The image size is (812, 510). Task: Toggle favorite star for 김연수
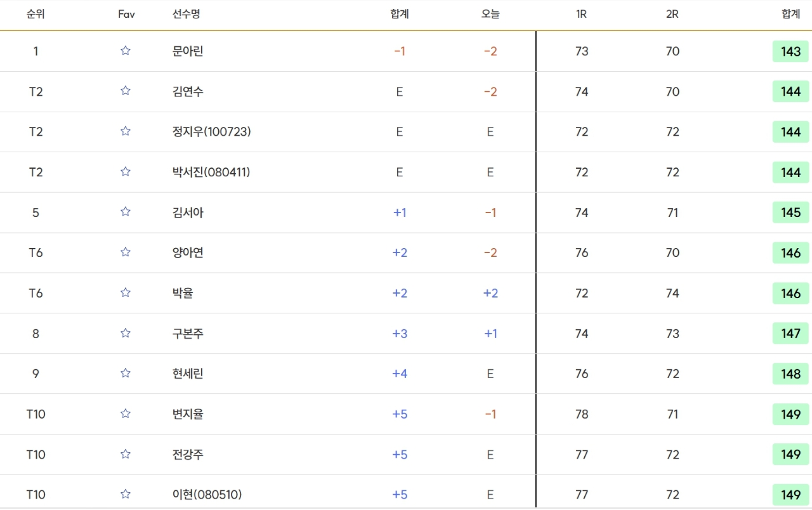(126, 91)
